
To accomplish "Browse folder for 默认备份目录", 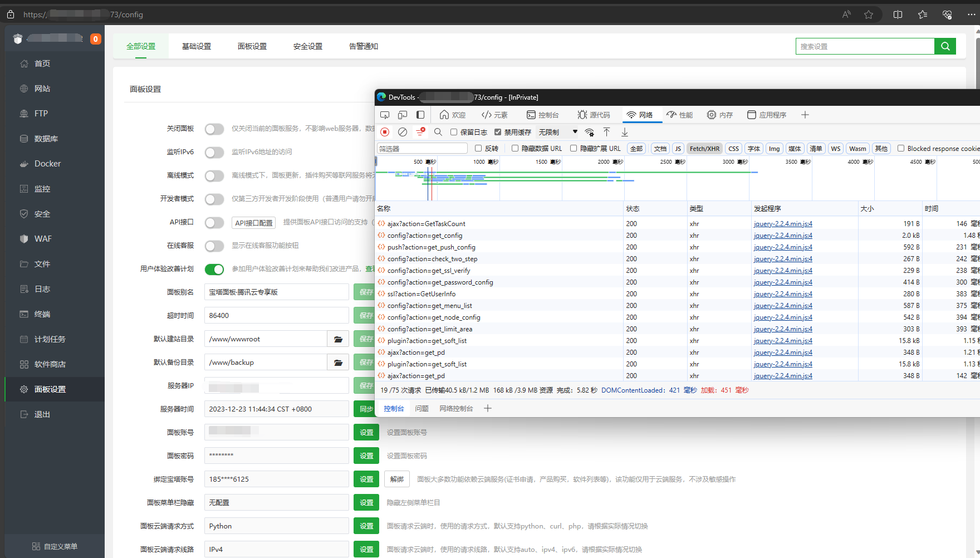I will pyautogui.click(x=338, y=362).
